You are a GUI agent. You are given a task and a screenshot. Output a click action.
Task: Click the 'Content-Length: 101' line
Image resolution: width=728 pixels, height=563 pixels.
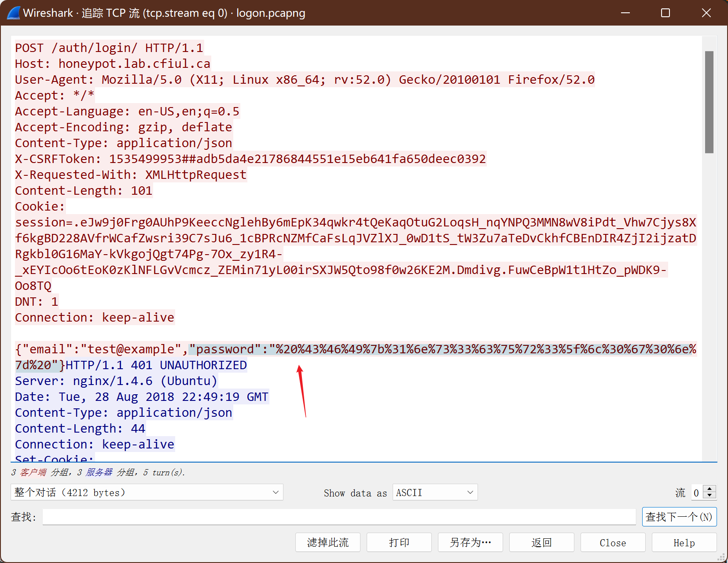pos(84,190)
